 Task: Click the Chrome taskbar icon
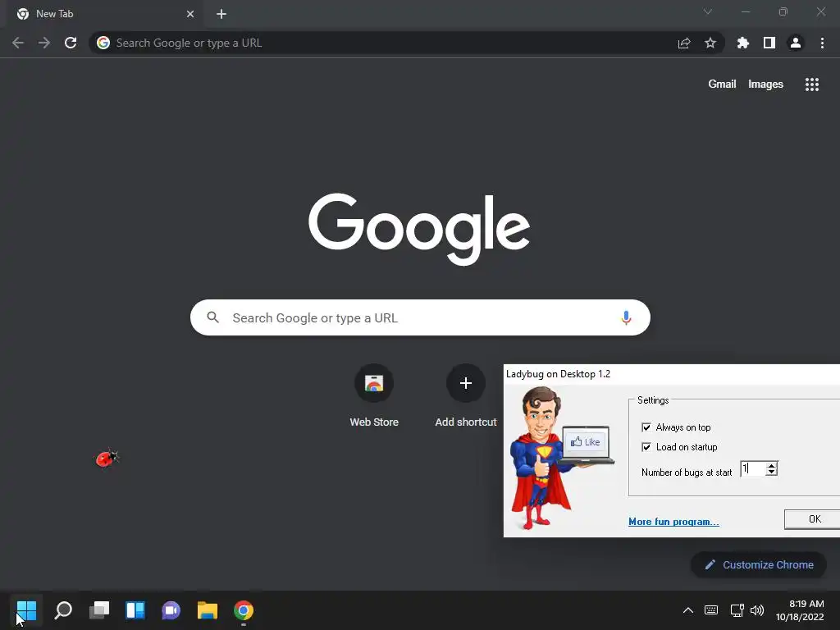point(243,610)
